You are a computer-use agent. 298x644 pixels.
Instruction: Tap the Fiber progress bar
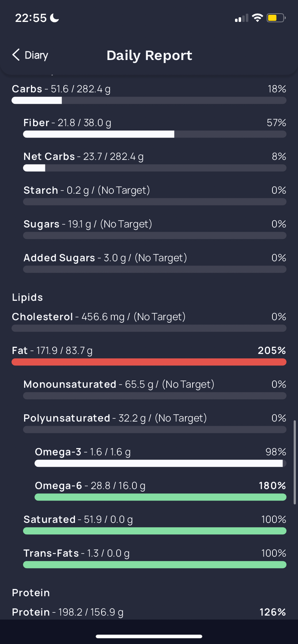pos(155,134)
